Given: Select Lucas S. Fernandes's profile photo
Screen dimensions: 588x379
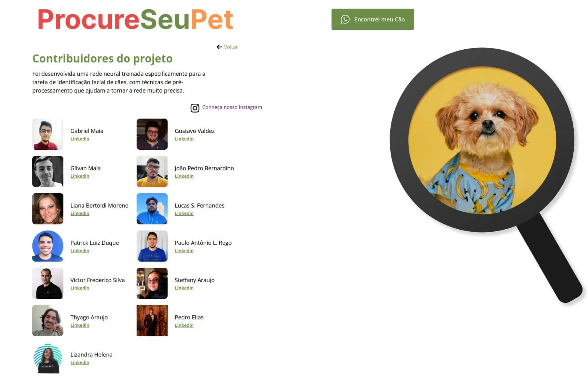Looking at the screenshot, I should pos(152,209).
